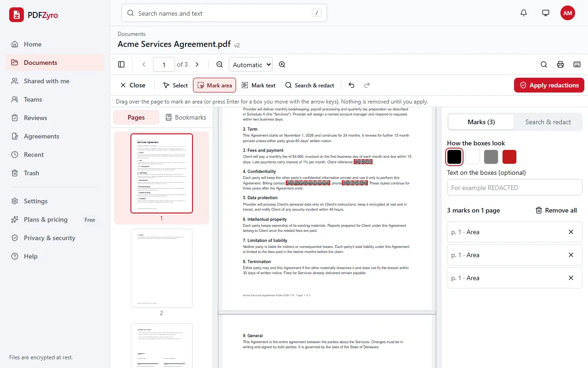Toggle the Mark area tool

point(215,85)
